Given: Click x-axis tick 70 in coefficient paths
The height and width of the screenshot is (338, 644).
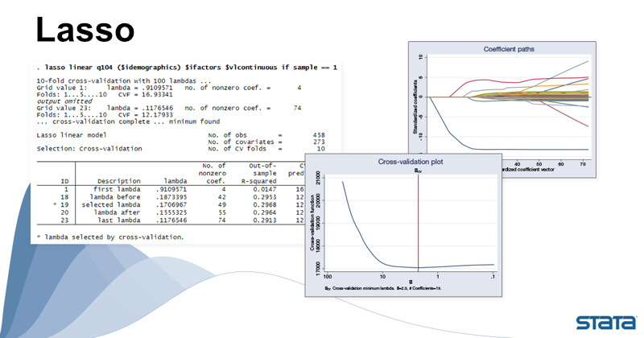Looking at the screenshot, I should [583, 164].
